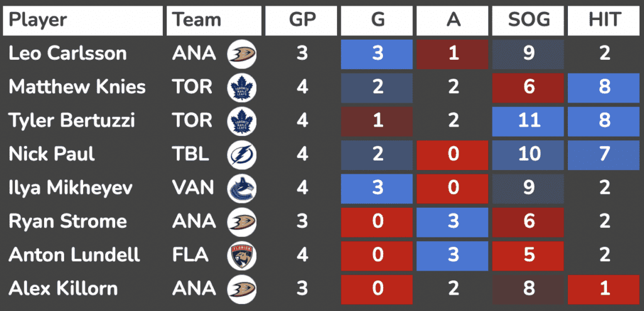Open player name Anton Lundell
This screenshot has width=644, height=311.
click(x=74, y=256)
